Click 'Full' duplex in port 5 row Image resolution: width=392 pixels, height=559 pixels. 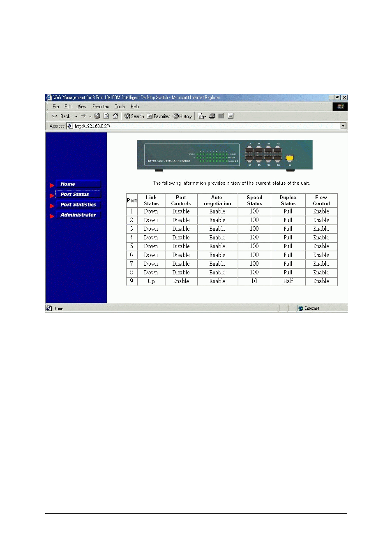tap(288, 246)
